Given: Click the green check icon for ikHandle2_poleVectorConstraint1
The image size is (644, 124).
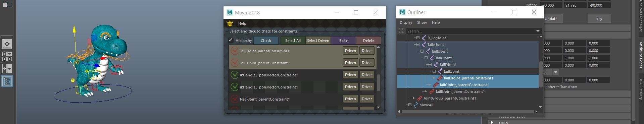Looking at the screenshot, I should pyautogui.click(x=235, y=75).
